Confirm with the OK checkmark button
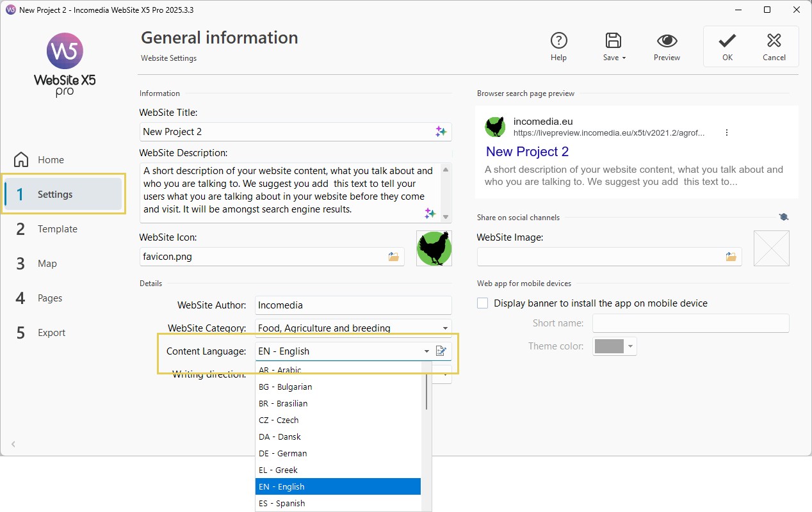 tap(727, 47)
